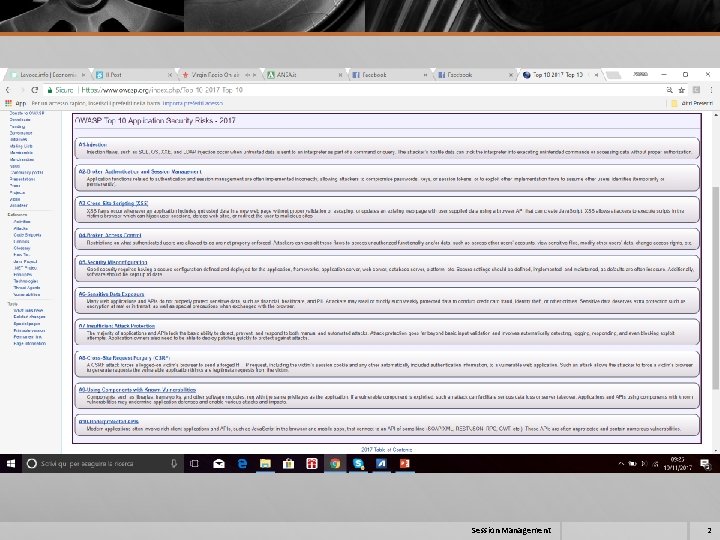Click the page vertical scrollbar thumb
This screenshot has height=540, width=720.
click(x=716, y=288)
